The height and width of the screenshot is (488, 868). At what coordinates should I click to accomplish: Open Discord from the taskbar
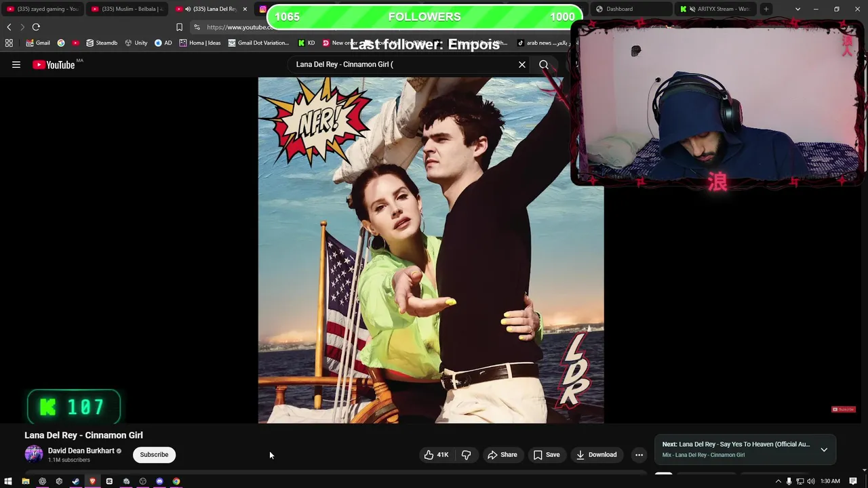point(159,481)
